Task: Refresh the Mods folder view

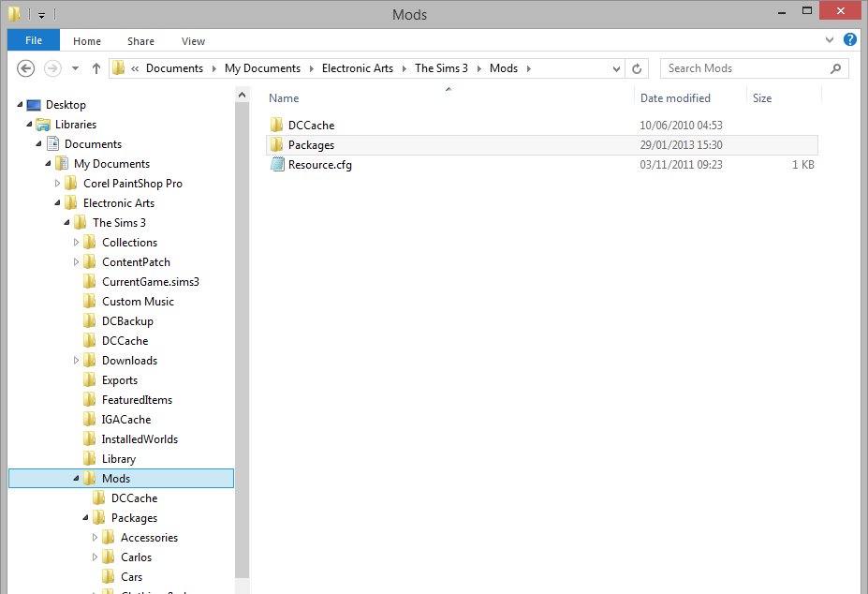Action: point(637,68)
